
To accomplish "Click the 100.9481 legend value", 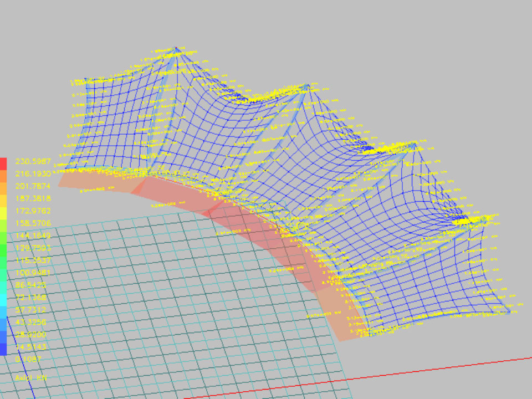I will [x=33, y=272].
